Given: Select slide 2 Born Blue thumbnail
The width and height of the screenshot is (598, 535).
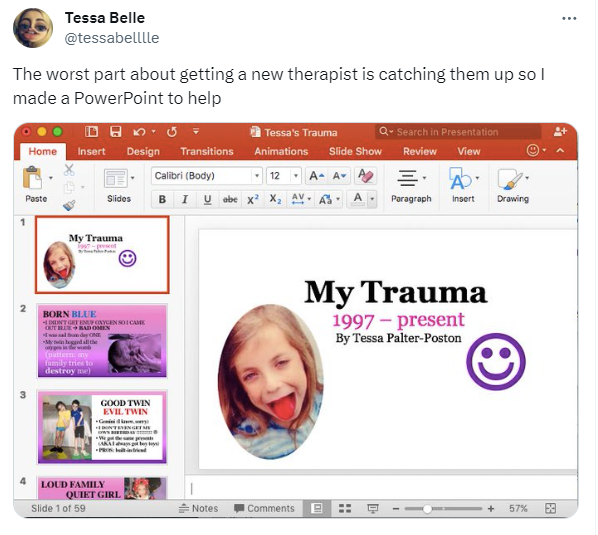Looking at the screenshot, I should (102, 341).
